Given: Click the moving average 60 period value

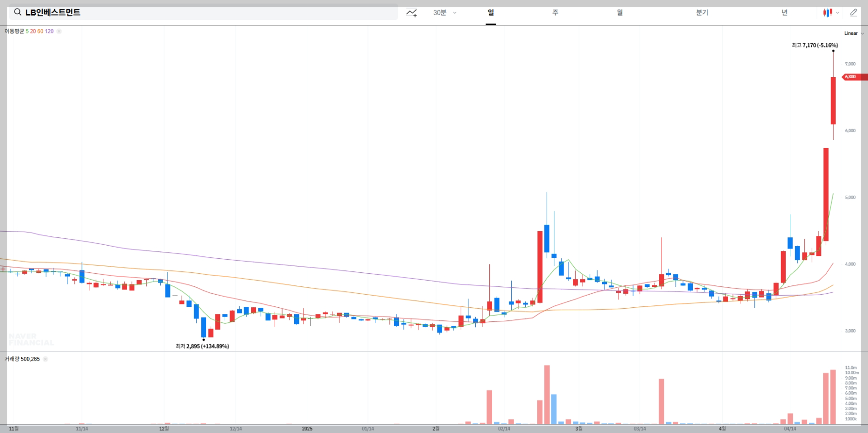Looking at the screenshot, I should [x=40, y=31].
